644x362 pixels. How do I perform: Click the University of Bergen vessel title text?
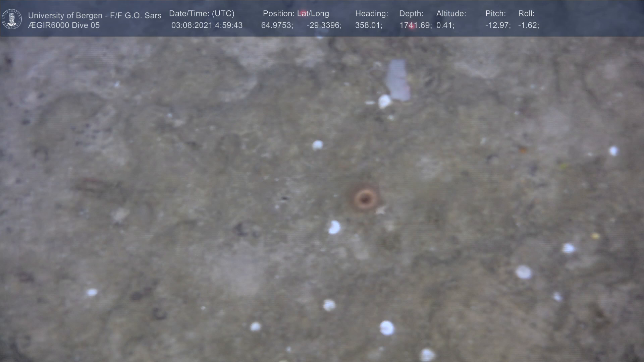95,15
